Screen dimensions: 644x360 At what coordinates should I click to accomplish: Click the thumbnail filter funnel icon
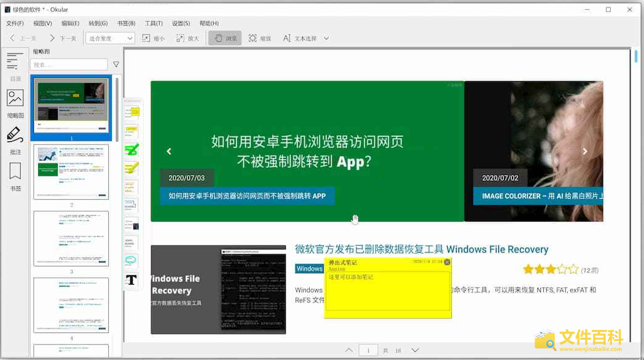click(116, 65)
